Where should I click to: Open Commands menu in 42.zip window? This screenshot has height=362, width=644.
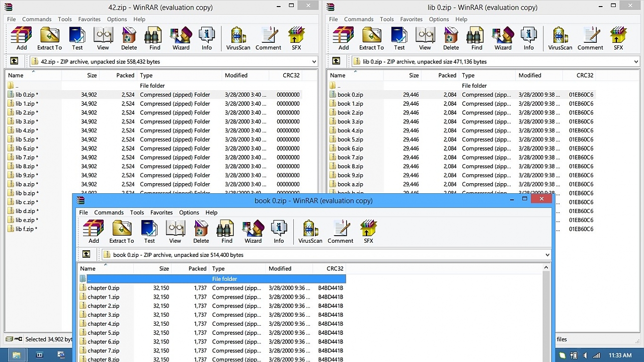[x=37, y=19]
